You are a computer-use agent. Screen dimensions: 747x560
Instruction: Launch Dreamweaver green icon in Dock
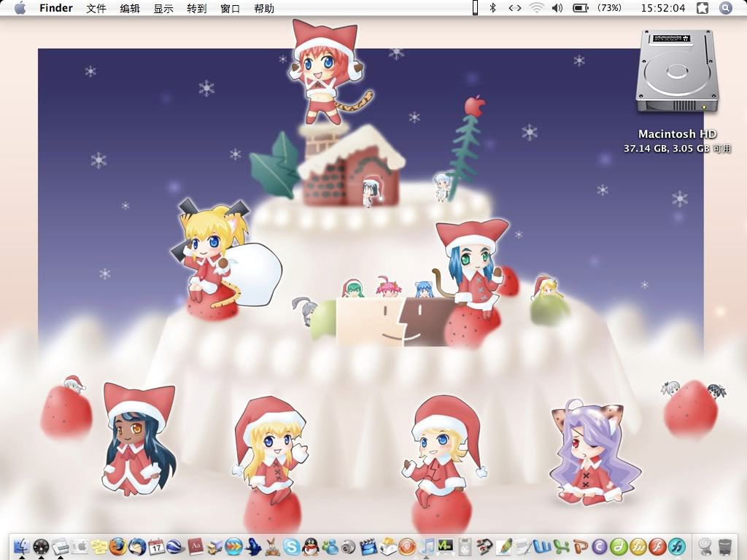click(x=619, y=547)
